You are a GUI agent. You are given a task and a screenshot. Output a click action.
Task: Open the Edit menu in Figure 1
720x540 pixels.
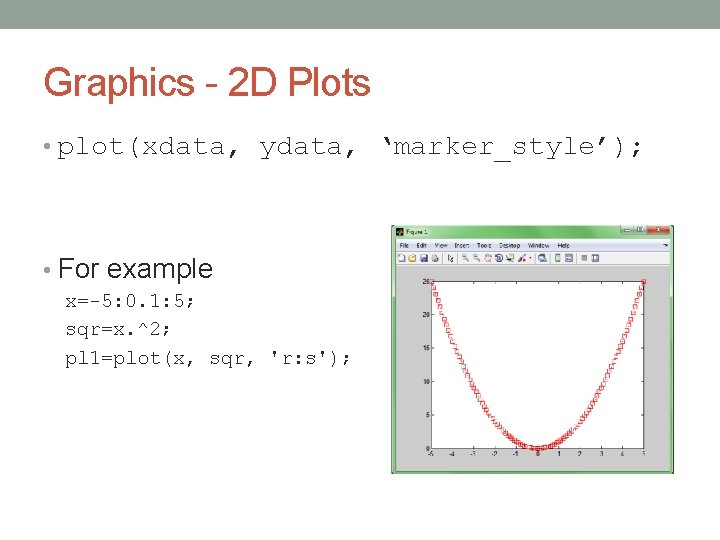pos(422,246)
